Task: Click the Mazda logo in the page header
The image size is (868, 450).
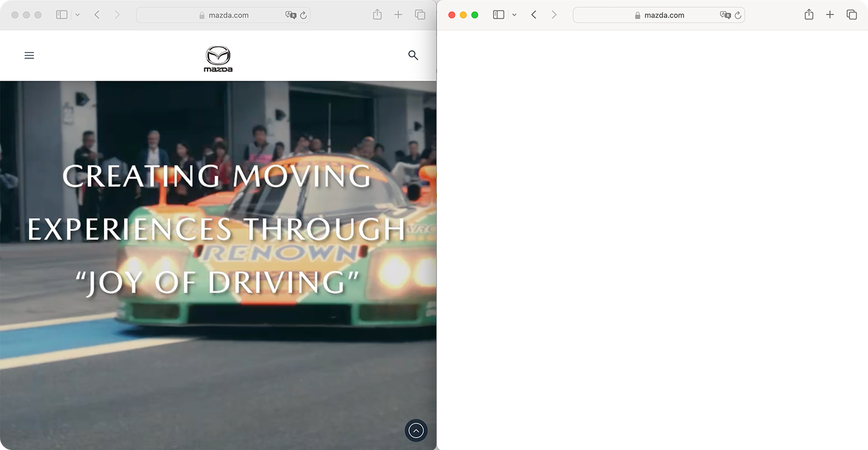Action: [x=218, y=58]
